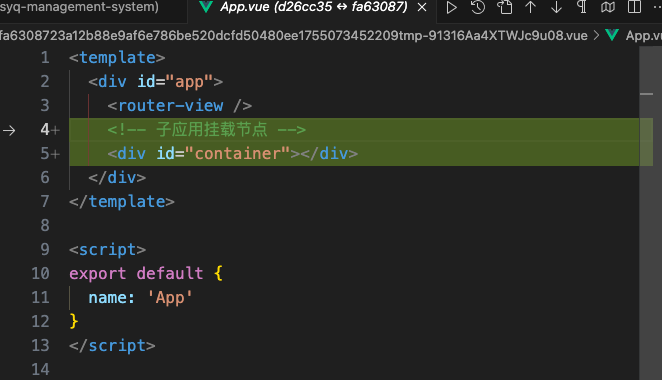
Task: Click the closing </template> tag
Action: pos(122,201)
